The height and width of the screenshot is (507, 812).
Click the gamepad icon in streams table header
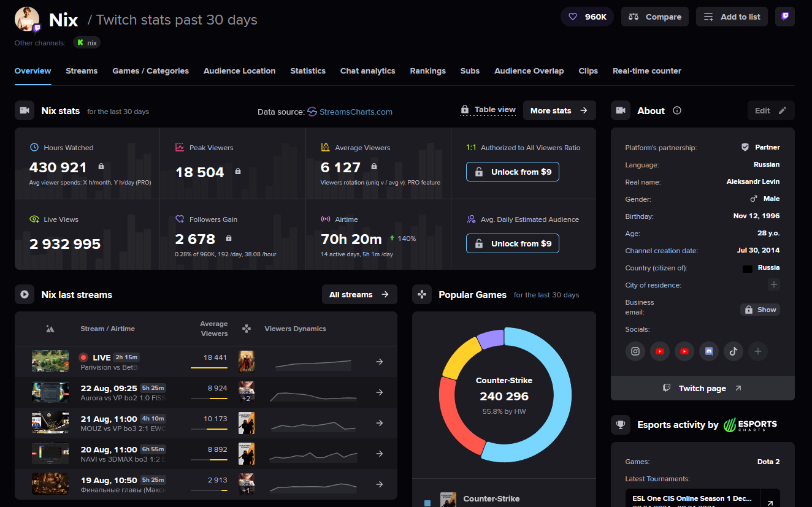[x=247, y=329]
